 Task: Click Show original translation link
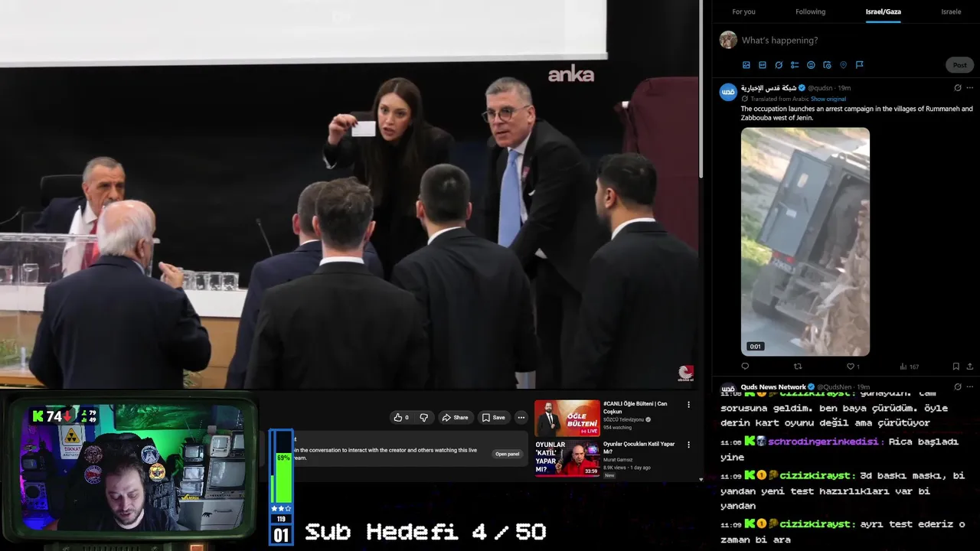[x=828, y=99]
